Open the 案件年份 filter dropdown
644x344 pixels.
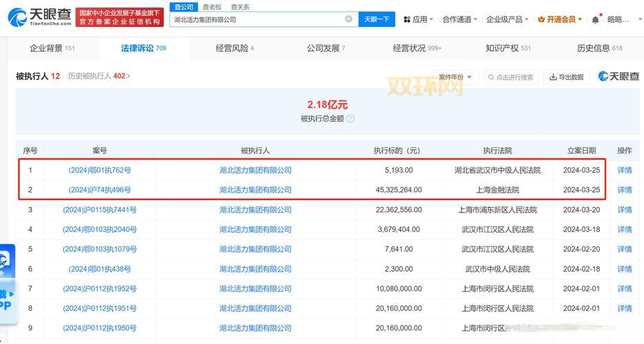tap(455, 77)
